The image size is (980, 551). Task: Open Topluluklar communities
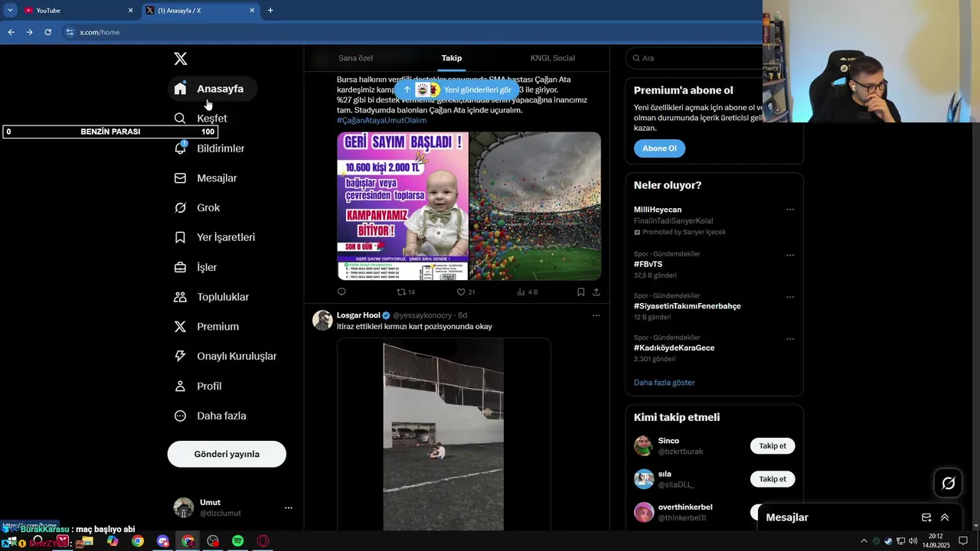[211, 297]
